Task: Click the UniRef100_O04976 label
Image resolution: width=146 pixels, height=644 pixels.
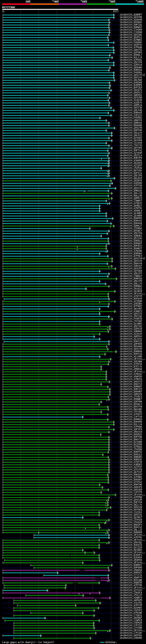Action: click(131, 100)
